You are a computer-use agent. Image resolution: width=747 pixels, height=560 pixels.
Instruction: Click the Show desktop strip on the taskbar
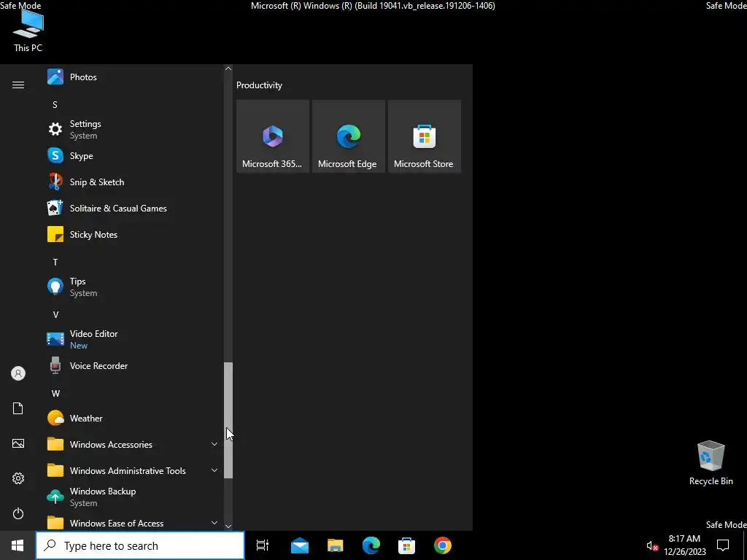pos(745,545)
